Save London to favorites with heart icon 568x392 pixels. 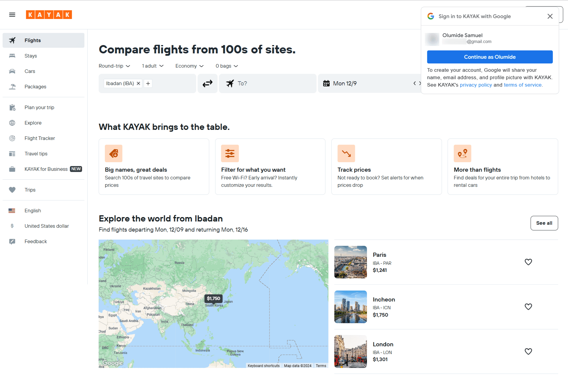click(x=528, y=351)
